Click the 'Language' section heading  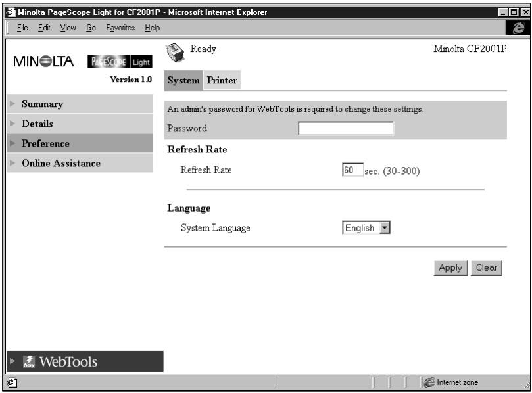click(189, 208)
